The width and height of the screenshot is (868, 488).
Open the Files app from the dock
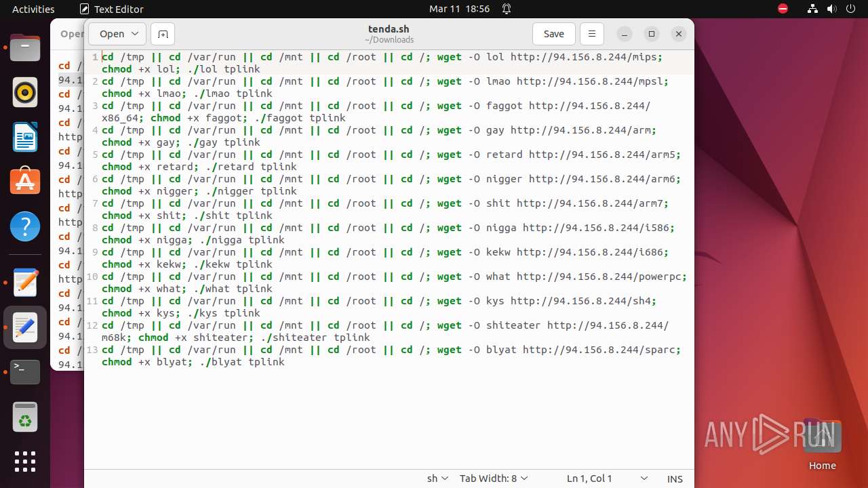[x=25, y=48]
